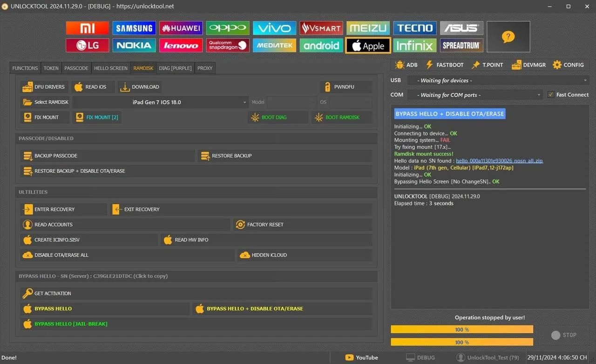Click EXIT RECOVERY
596x364 pixels.
[241, 209]
